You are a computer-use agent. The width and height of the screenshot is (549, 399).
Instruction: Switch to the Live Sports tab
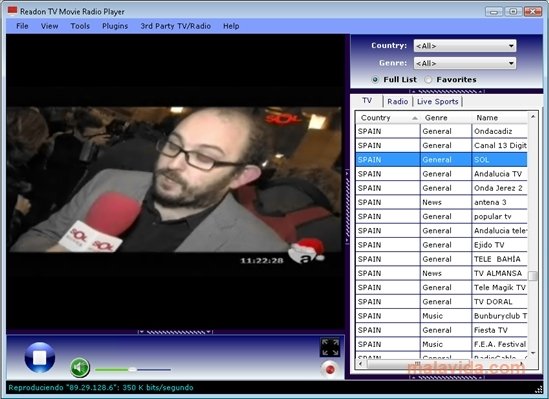coord(438,102)
